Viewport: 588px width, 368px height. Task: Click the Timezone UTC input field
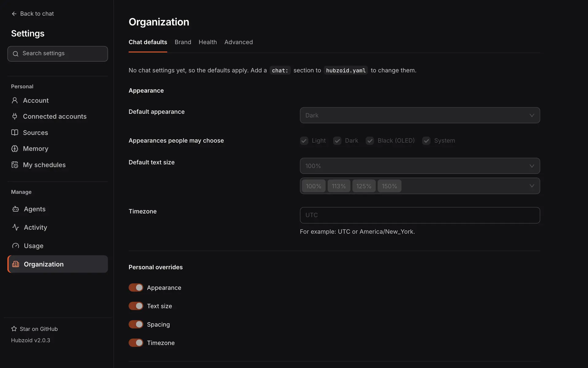pos(420,215)
